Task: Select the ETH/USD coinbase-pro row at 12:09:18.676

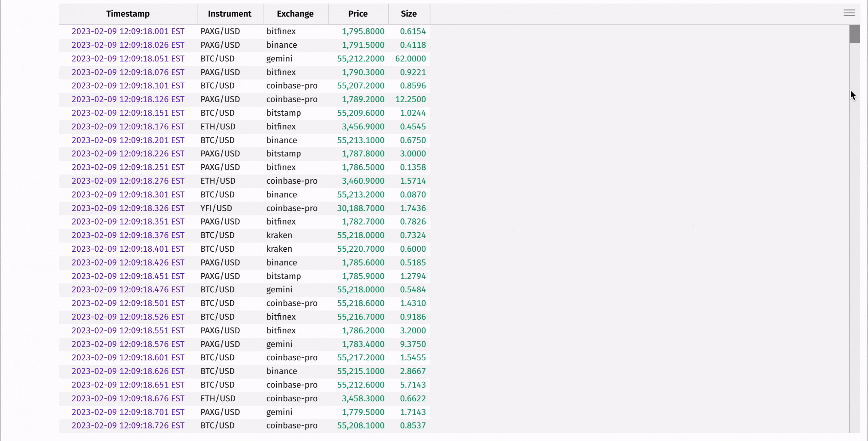Action: tap(292, 398)
